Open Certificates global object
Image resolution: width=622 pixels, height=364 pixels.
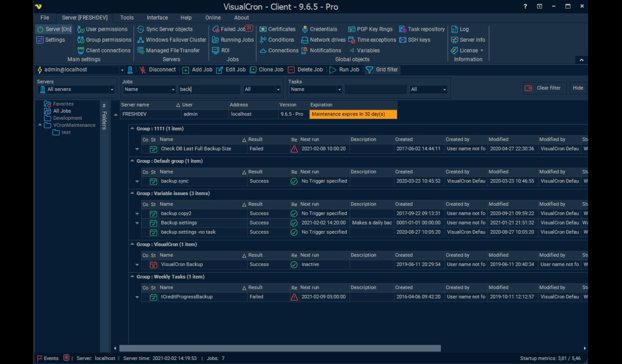tap(277, 29)
